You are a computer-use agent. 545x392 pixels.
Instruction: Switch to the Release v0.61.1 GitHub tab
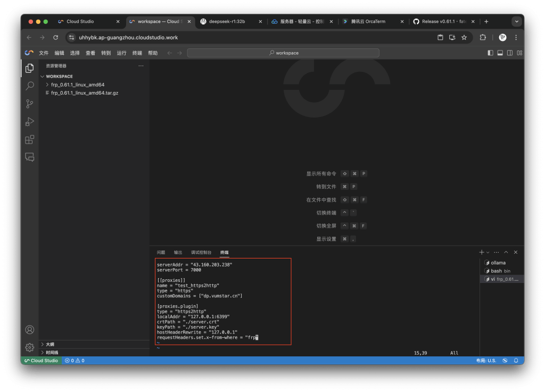coord(444,21)
